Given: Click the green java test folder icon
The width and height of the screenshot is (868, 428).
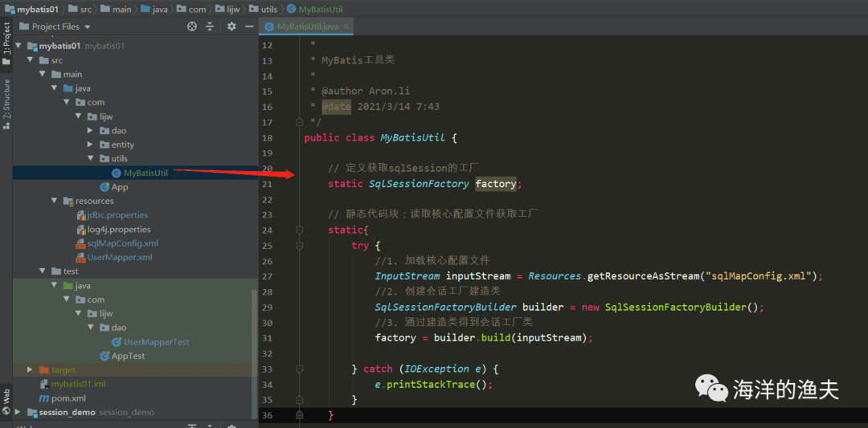Looking at the screenshot, I should [68, 285].
